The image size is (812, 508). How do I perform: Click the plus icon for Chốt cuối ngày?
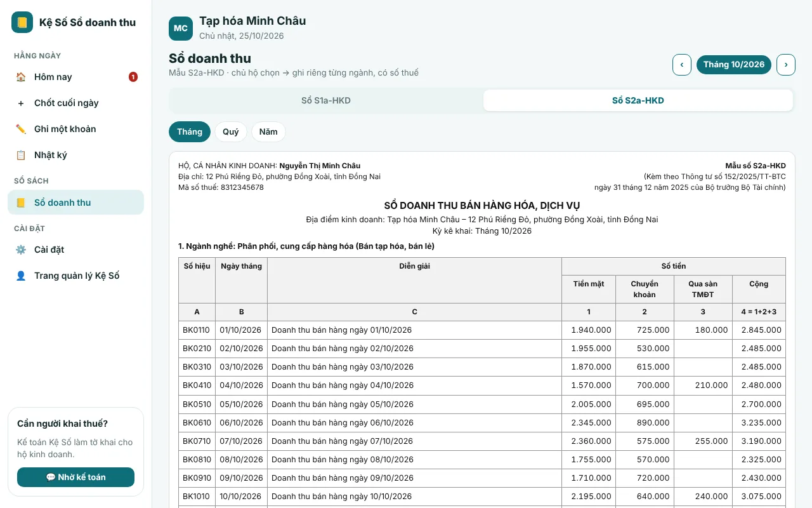click(21, 103)
